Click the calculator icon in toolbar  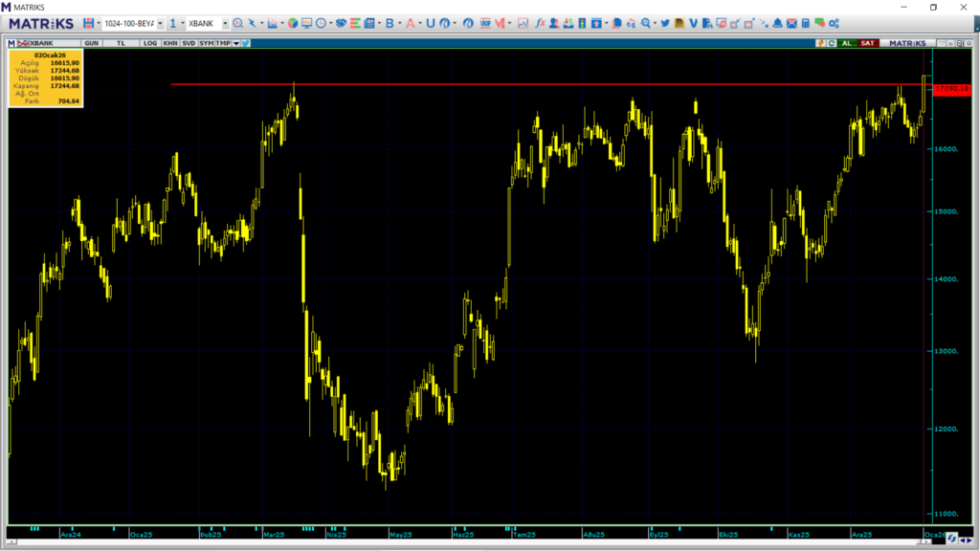coord(806,22)
